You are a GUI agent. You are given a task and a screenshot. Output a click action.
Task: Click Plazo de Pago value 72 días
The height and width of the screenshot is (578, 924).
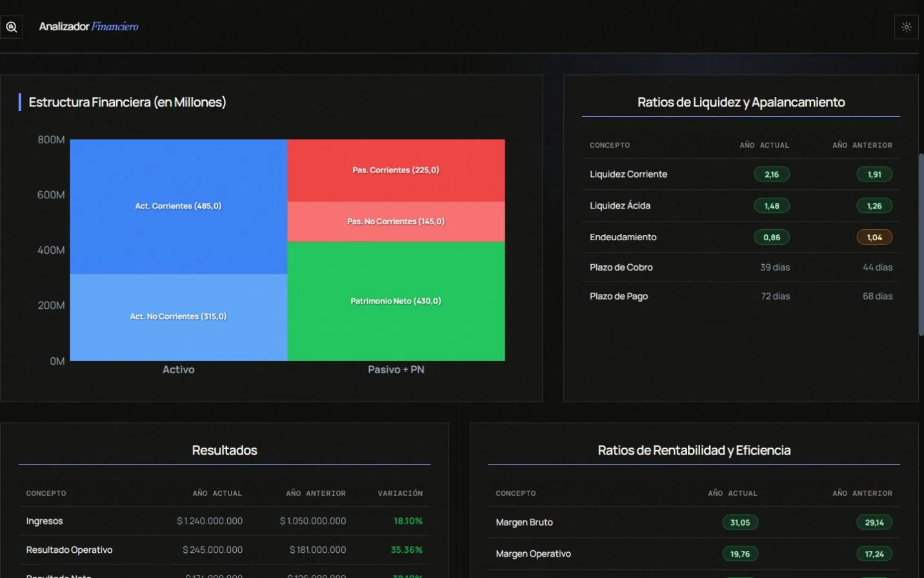tap(775, 296)
